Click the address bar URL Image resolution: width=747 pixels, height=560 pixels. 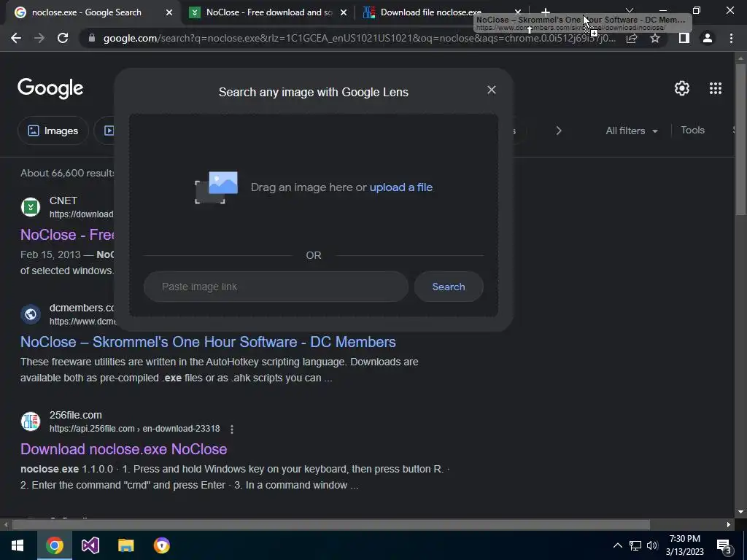360,38
